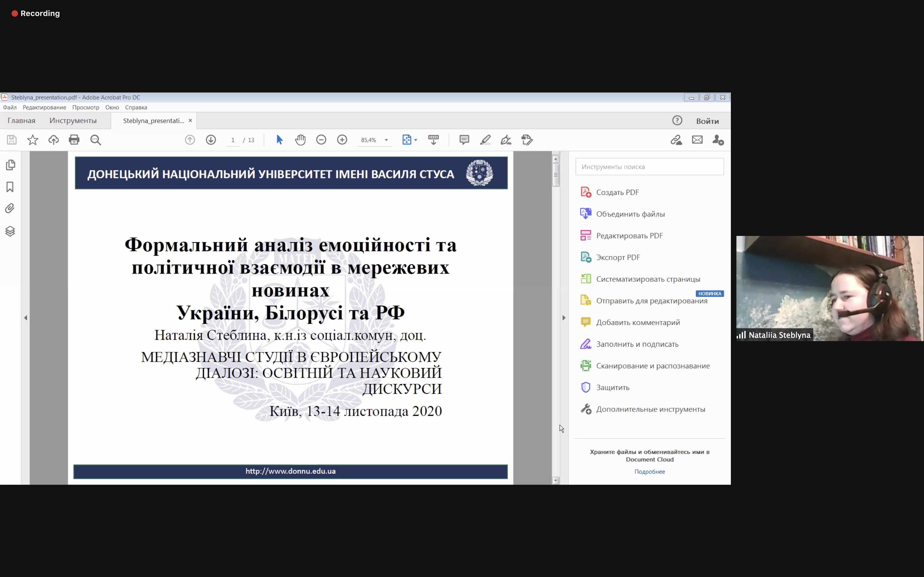Click the Войти sign-in button

pyautogui.click(x=707, y=121)
